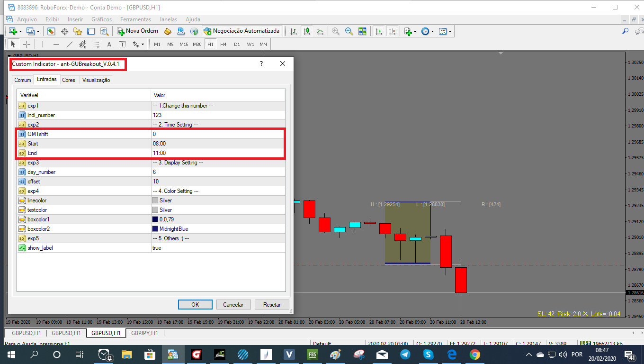Click the boxcolor2 MidnightBlue swatch

point(155,229)
